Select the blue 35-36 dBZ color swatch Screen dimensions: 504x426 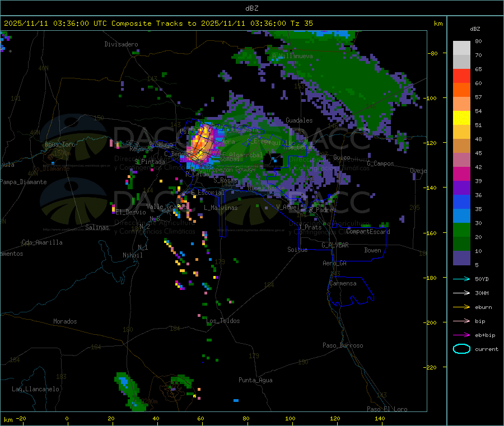461,202
